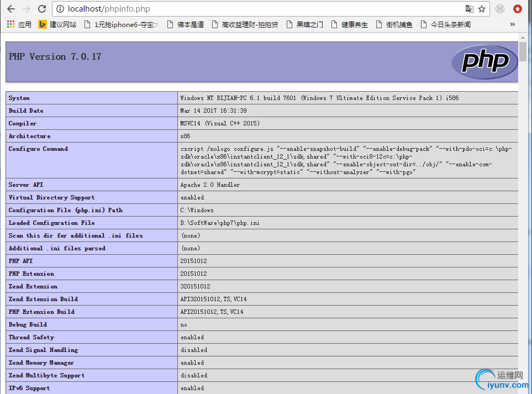The image size is (532, 394).
Task: Open the 1元抢iphone6 bookmark
Action: point(121,24)
